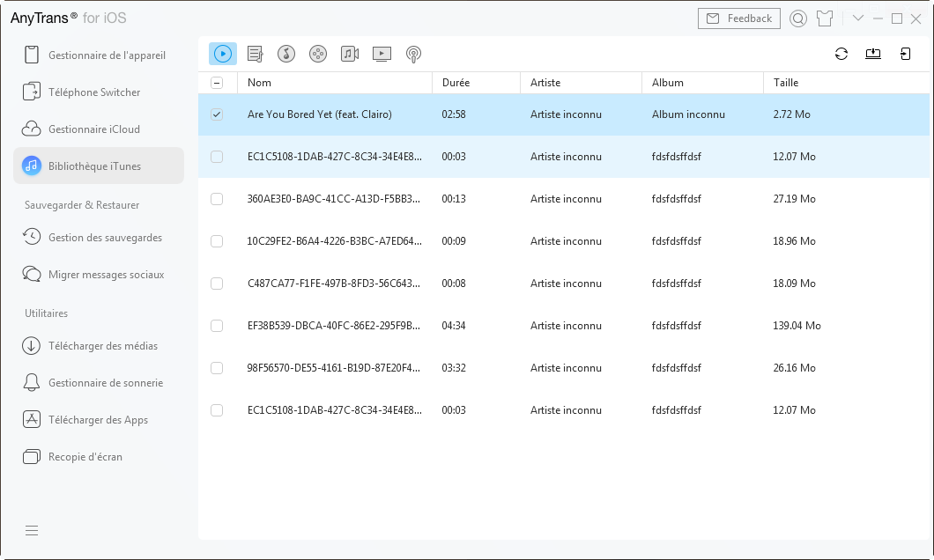Open Gestionnaire de l'appareil
The height and width of the screenshot is (560, 934).
[99, 55]
